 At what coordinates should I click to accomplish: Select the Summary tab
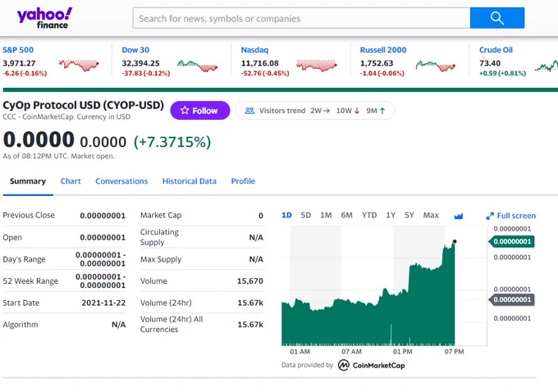[x=28, y=181]
